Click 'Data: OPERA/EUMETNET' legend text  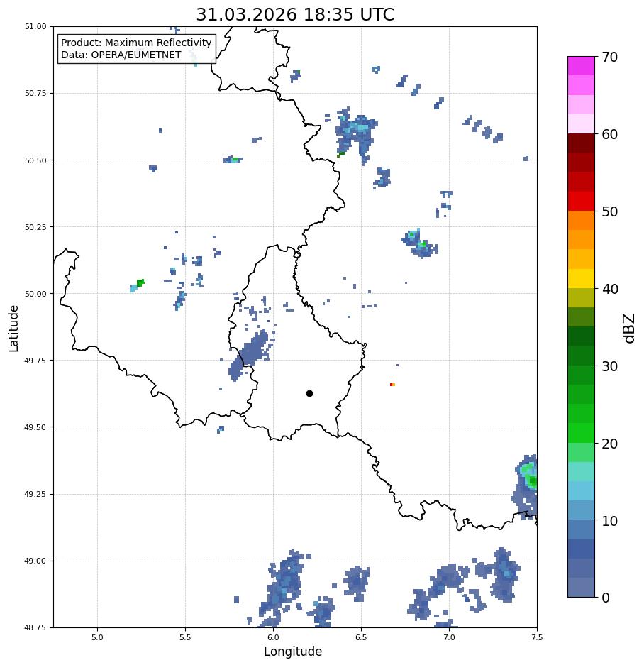pos(121,55)
